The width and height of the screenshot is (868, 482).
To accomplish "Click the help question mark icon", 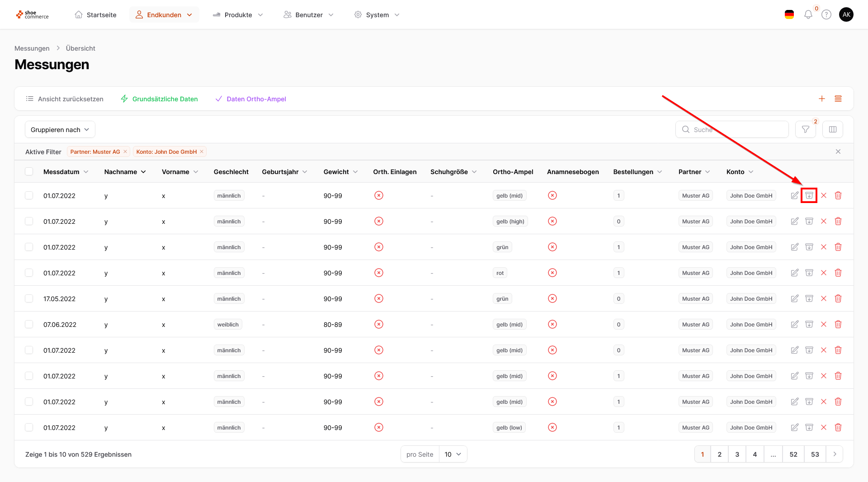I will pos(826,15).
